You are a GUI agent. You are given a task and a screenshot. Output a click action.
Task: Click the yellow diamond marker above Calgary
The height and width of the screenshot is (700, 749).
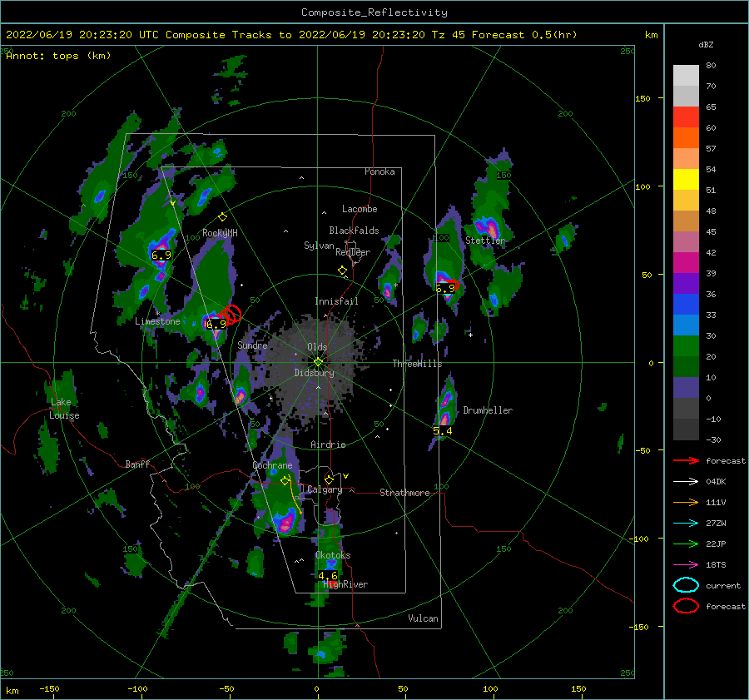click(329, 479)
